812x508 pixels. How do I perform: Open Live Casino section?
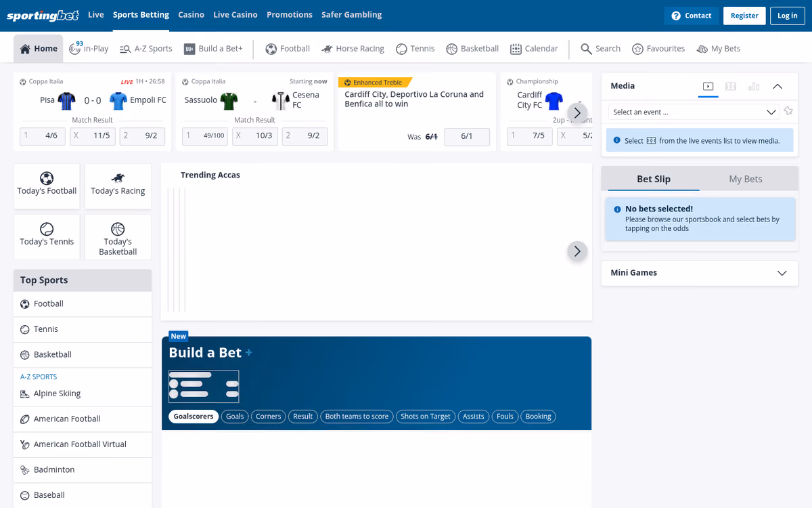(235, 15)
